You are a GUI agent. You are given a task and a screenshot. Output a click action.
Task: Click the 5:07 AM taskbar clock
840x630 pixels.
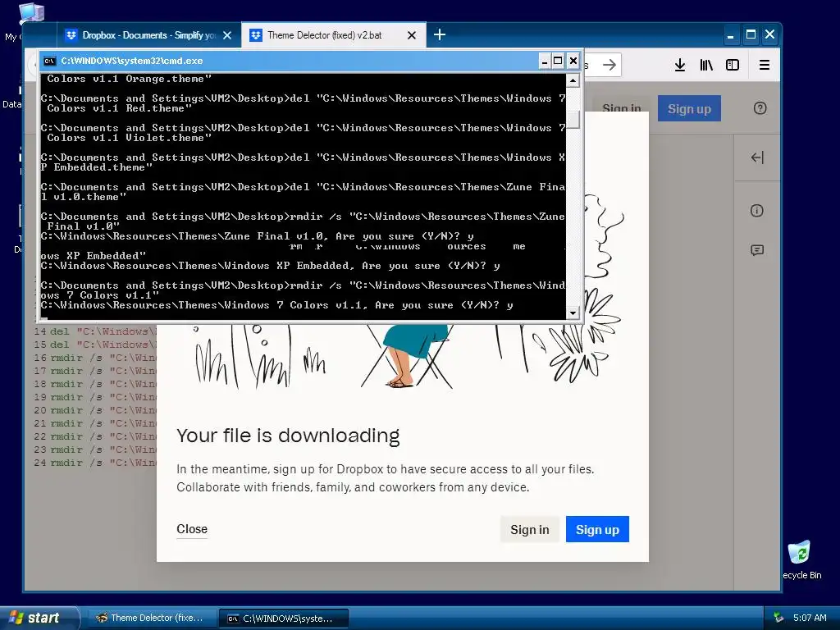click(x=810, y=618)
